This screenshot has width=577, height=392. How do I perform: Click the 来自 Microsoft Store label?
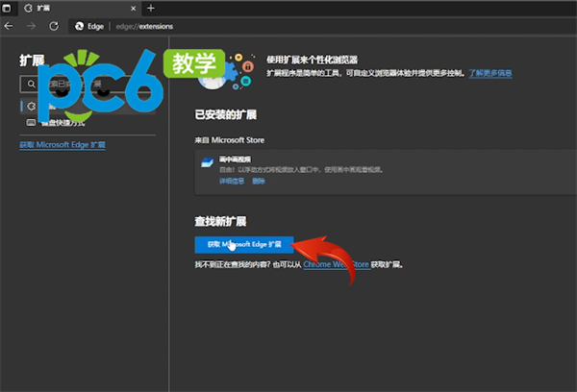tap(229, 140)
